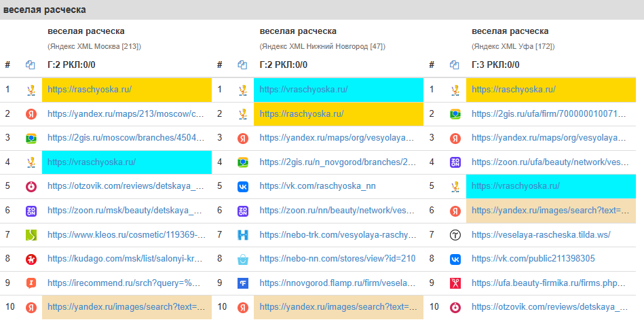Click the scissors favicon for the ufa.beauty-firmika.ru row
This screenshot has width=644, height=322.
(x=455, y=283)
